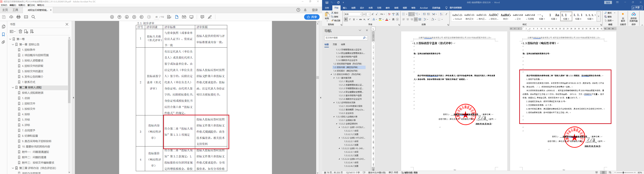Increase indent in Word paragraph group
This screenshot has width=644, height=174.
(x=428, y=14)
